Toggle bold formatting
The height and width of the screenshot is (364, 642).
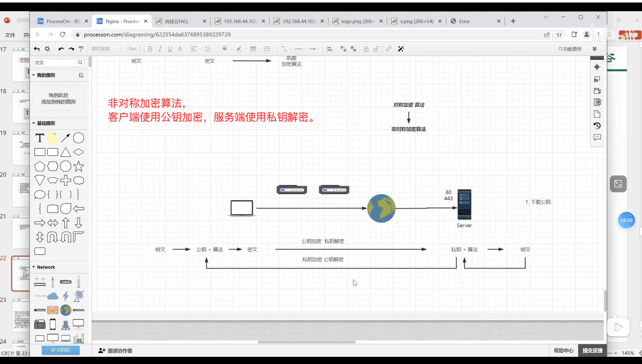(x=150, y=49)
